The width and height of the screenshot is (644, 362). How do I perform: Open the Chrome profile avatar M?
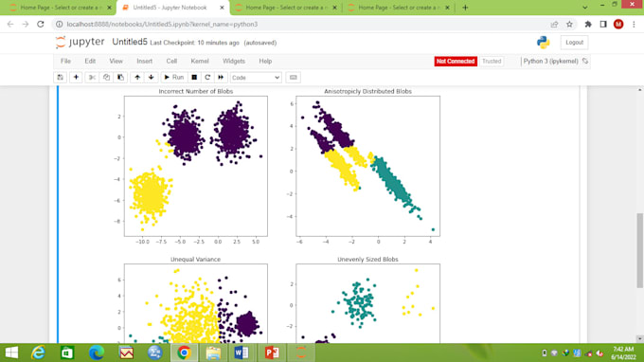(x=618, y=25)
